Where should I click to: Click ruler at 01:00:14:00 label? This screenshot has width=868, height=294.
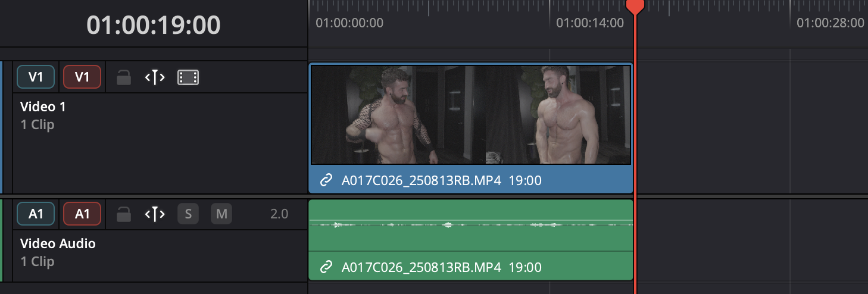click(590, 23)
